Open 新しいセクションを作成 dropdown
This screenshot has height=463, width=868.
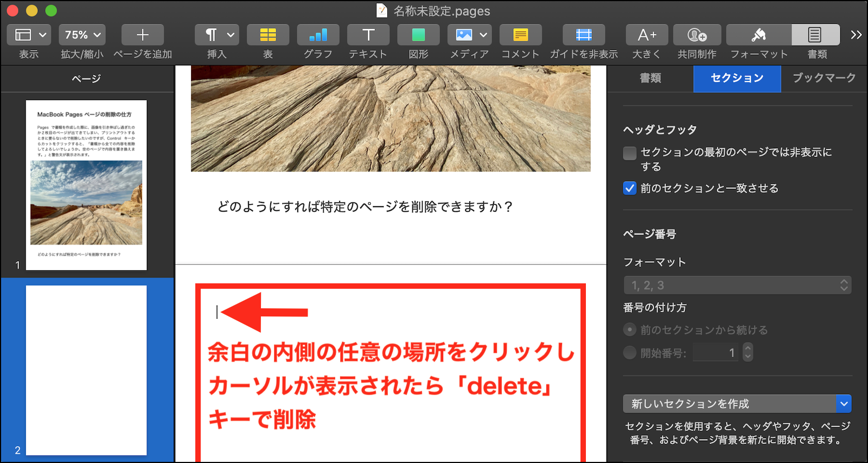click(x=737, y=404)
